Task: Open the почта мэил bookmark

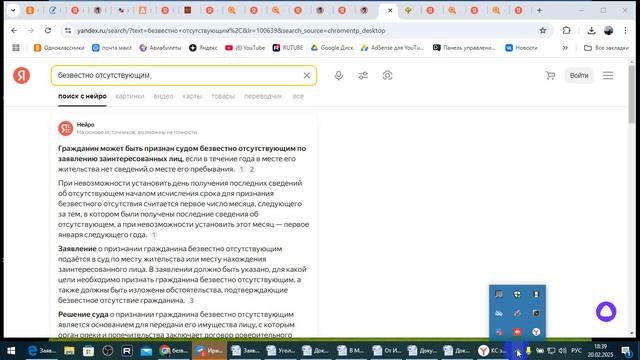Action: pos(112,48)
